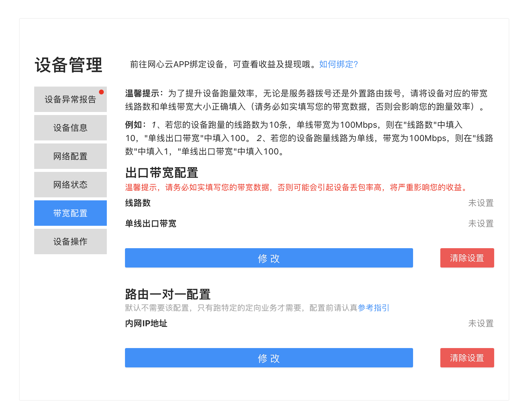The image size is (532, 411).
Task: Click 未设置 value beside 单线出口带宽
Action: pyautogui.click(x=481, y=223)
